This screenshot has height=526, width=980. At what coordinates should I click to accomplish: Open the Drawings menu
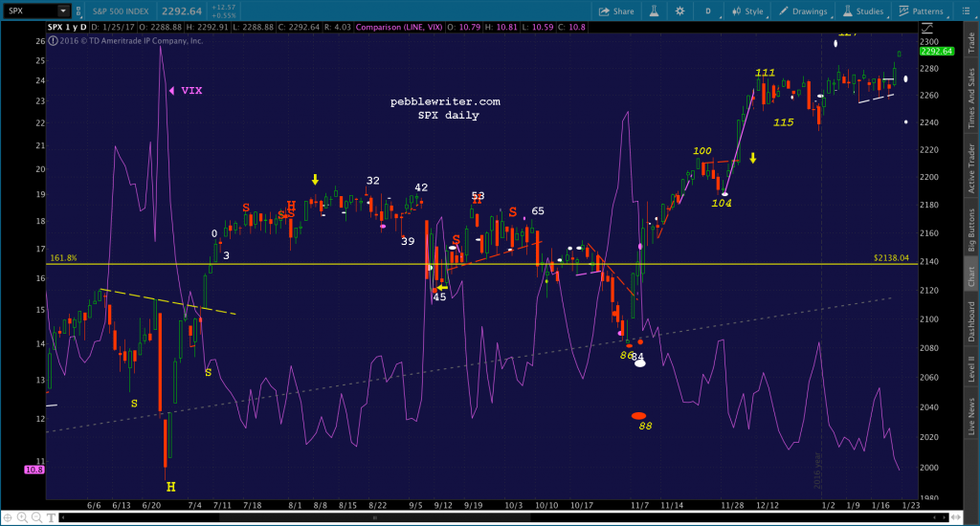(803, 11)
